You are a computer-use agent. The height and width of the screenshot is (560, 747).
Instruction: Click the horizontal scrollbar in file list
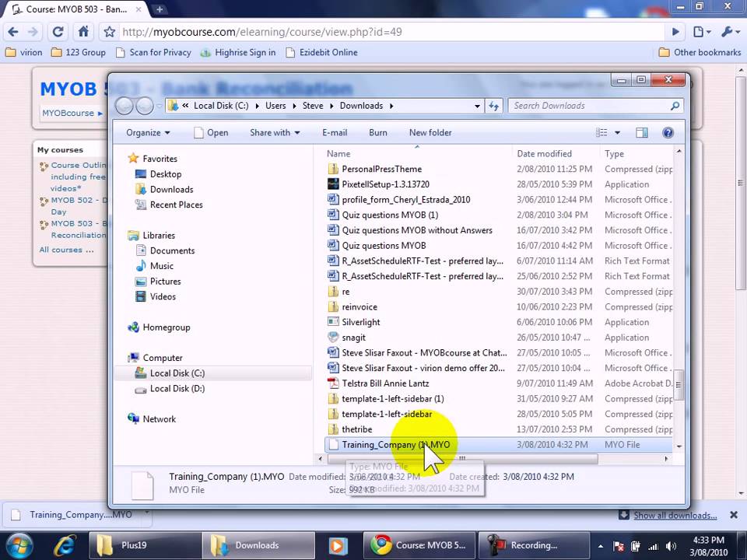[x=462, y=459]
